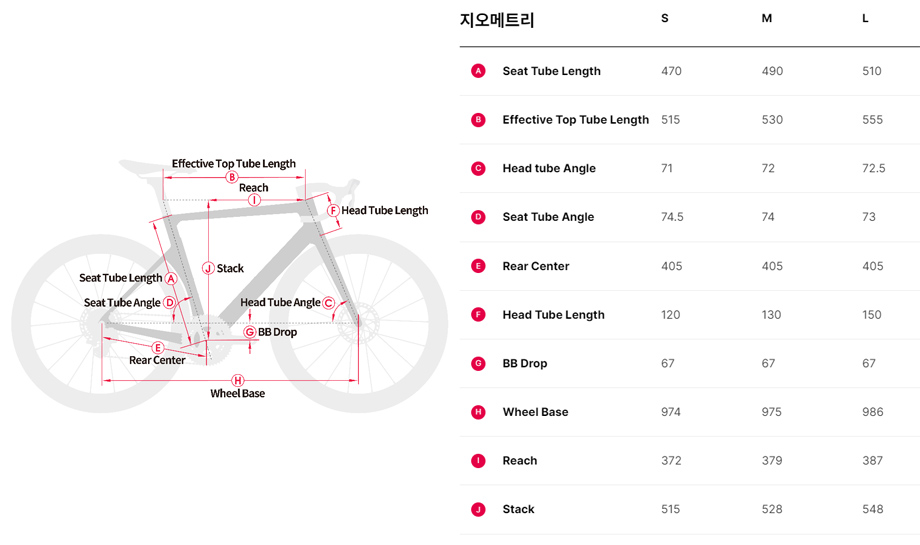Click the red C badge for Head tube Angle
The height and width of the screenshot is (545, 920).
click(478, 169)
